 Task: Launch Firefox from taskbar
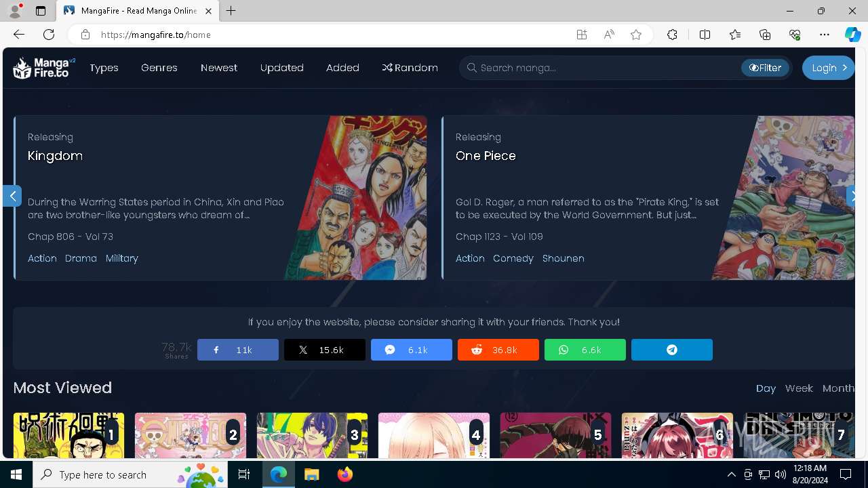pyautogui.click(x=345, y=474)
